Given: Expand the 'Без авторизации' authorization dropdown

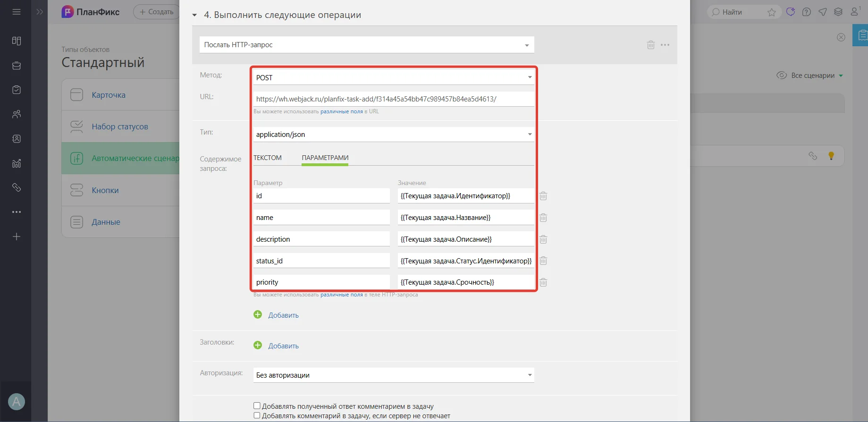Looking at the screenshot, I should tap(394, 375).
